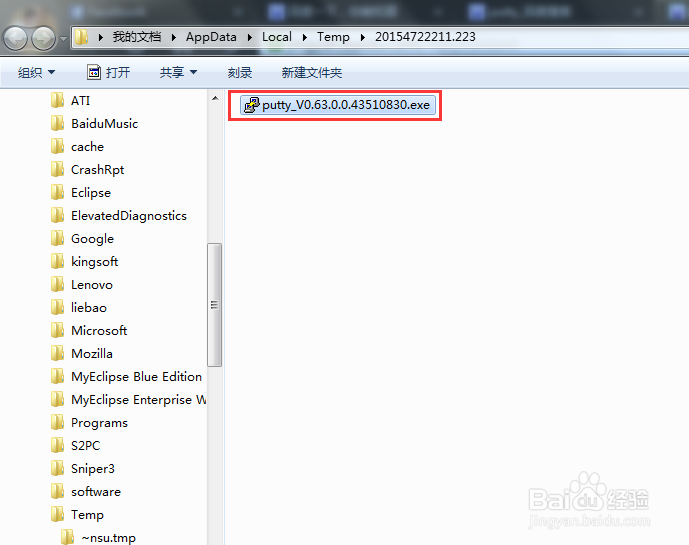Go forward using the Forward arrow button
This screenshot has width=689, height=545.
click(44, 38)
